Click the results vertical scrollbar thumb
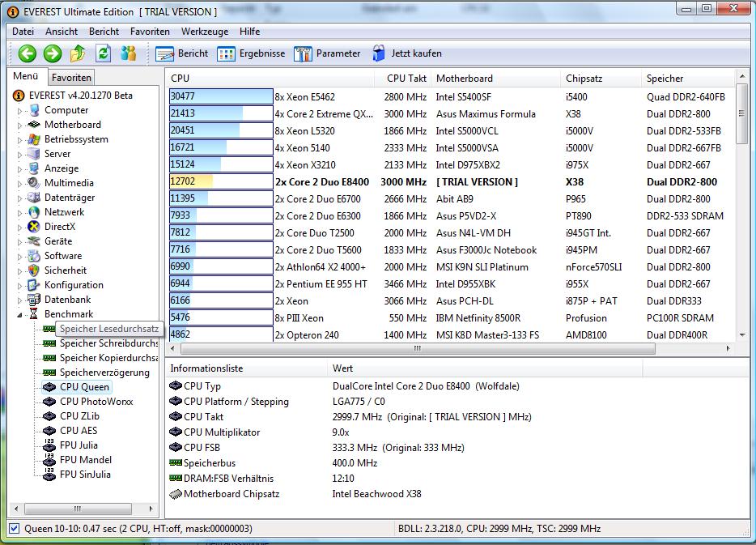The image size is (756, 545). [742, 114]
